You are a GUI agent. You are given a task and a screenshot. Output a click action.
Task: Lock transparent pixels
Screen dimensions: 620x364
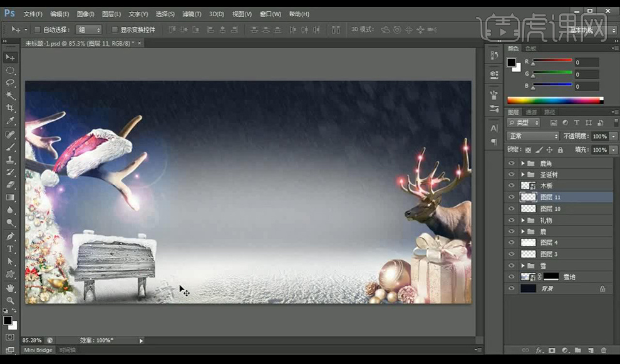click(x=529, y=150)
